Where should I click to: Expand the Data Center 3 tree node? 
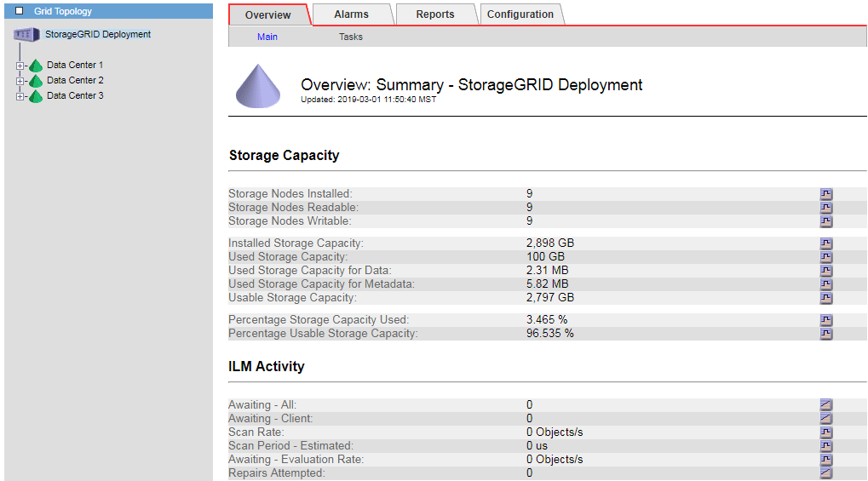pyautogui.click(x=20, y=96)
